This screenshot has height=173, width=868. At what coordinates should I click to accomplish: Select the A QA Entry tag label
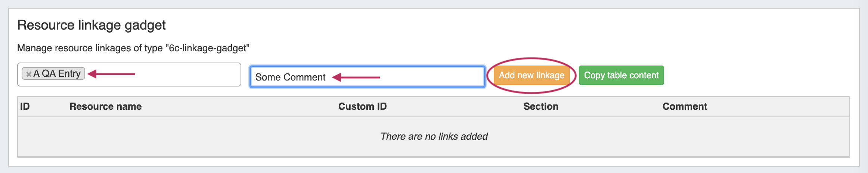tap(57, 74)
